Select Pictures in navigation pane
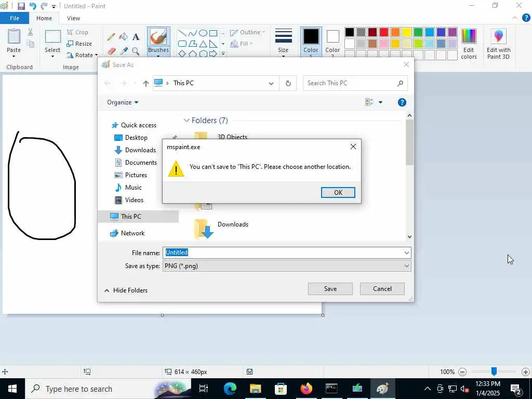 [131, 175]
